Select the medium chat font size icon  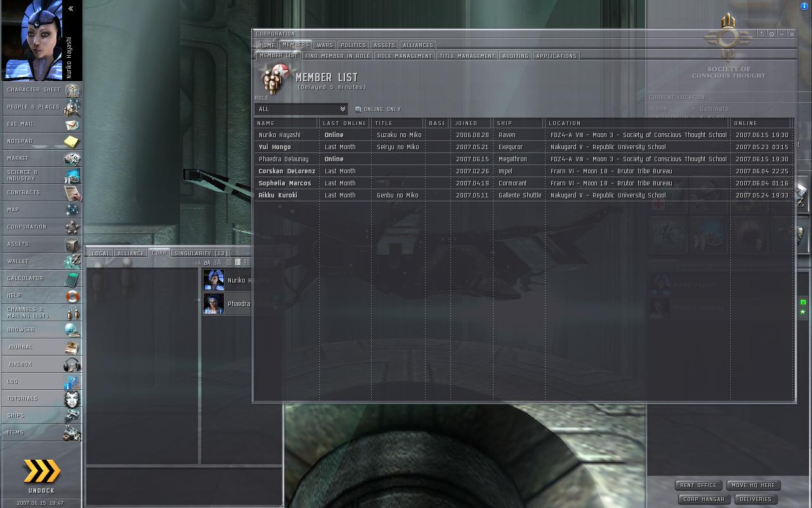[207, 263]
